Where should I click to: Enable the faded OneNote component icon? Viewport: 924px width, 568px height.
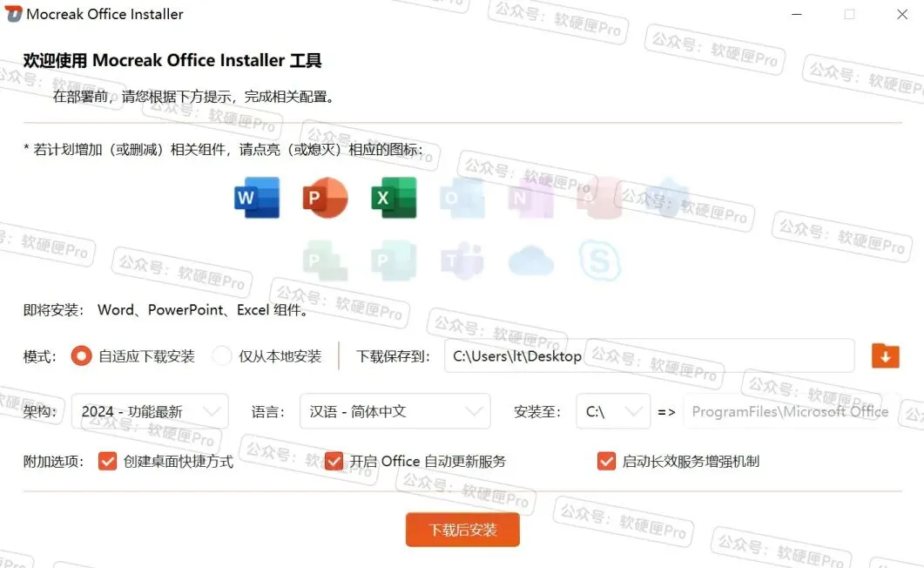[531, 198]
